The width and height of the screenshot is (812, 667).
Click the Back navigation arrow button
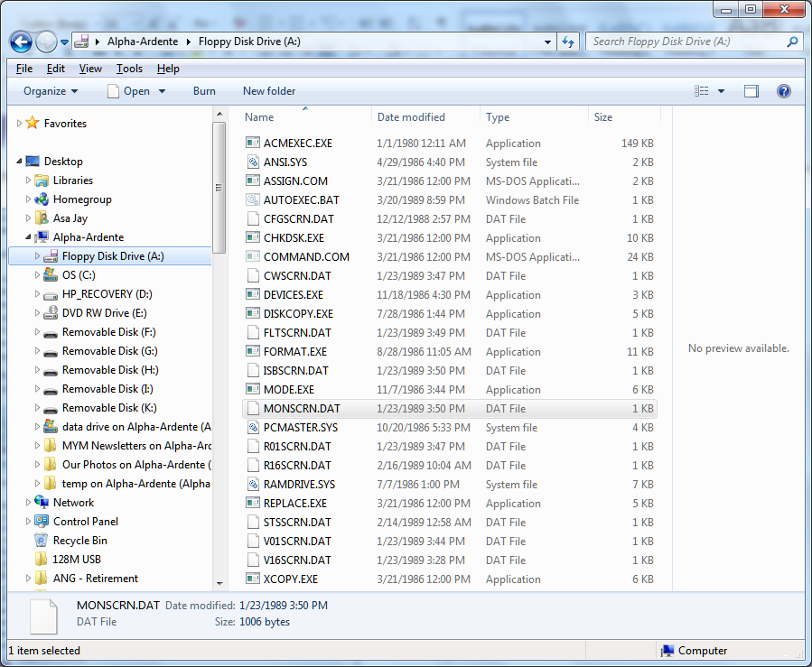pyautogui.click(x=22, y=42)
